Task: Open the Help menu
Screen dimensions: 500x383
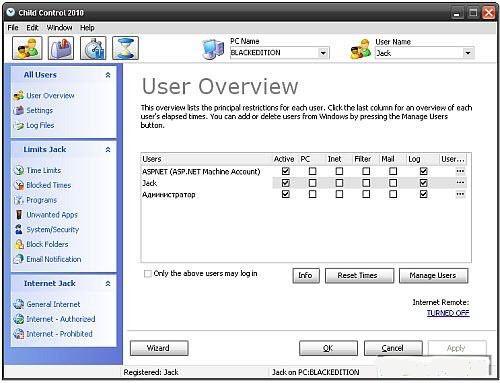Action: pos(87,28)
